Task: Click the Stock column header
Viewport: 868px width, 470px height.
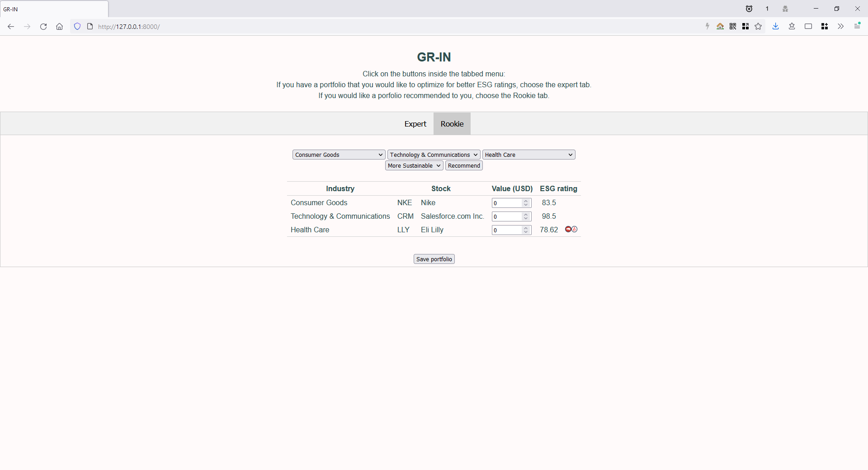Action: [x=441, y=188]
